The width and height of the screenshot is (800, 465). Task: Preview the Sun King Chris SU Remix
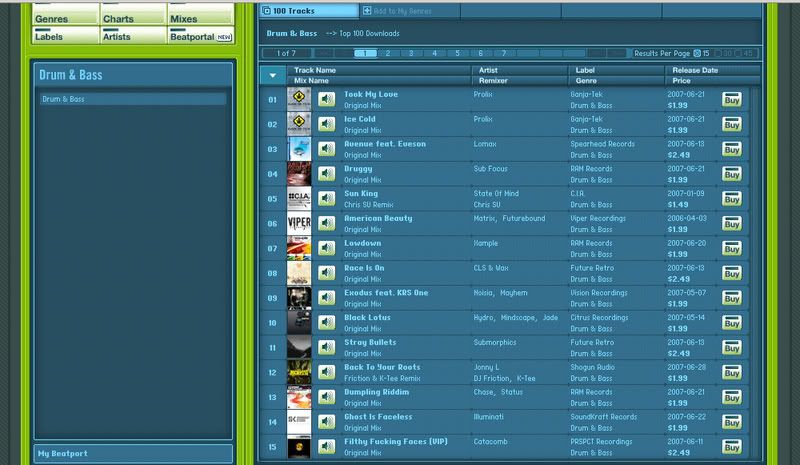[x=326, y=198]
